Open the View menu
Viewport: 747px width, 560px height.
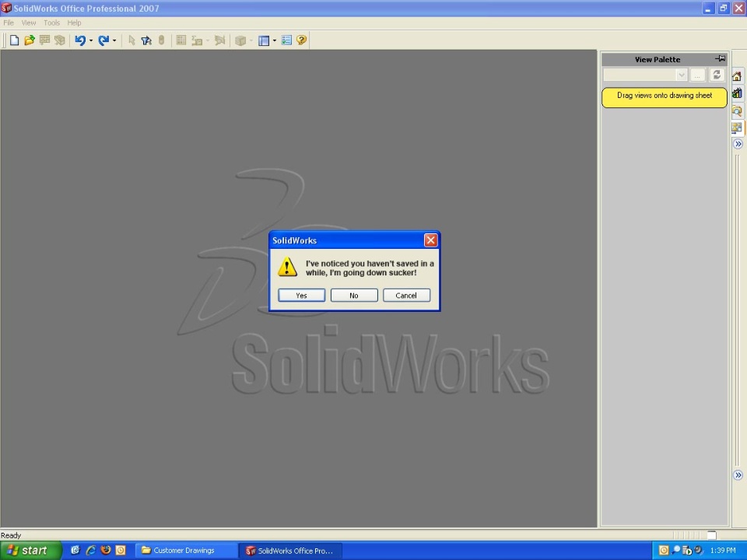pyautogui.click(x=29, y=23)
